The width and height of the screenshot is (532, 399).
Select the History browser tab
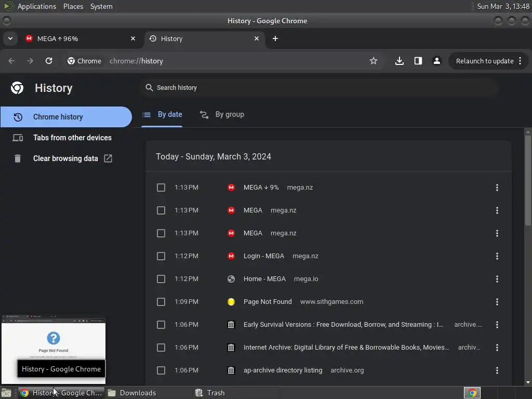coord(205,38)
